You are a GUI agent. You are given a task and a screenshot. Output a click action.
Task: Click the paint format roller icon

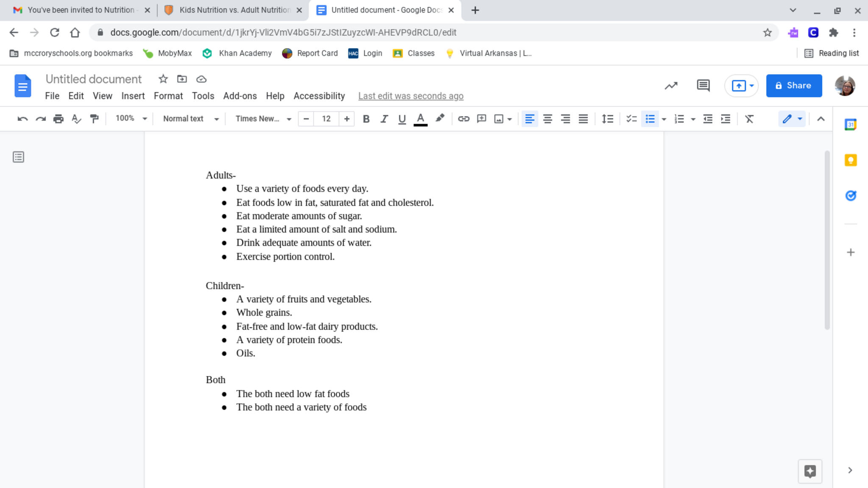pyautogui.click(x=94, y=119)
